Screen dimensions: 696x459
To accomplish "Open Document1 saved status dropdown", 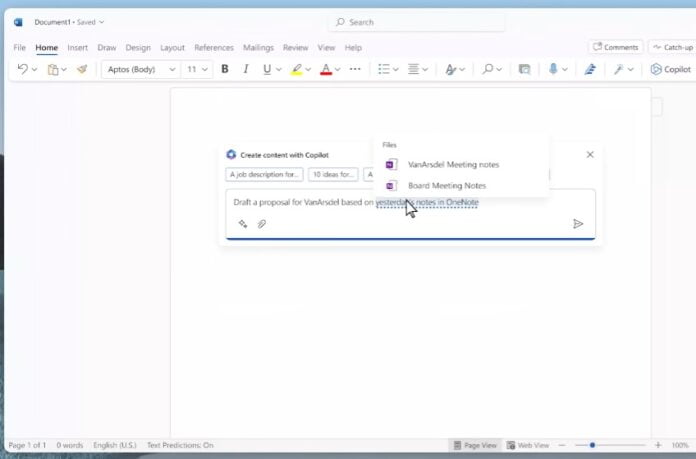I will (69, 22).
